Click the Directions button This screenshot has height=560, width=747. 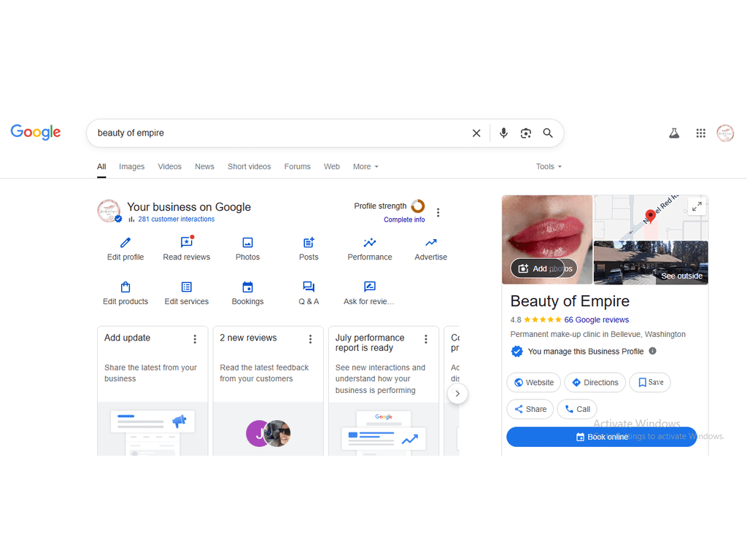(595, 382)
